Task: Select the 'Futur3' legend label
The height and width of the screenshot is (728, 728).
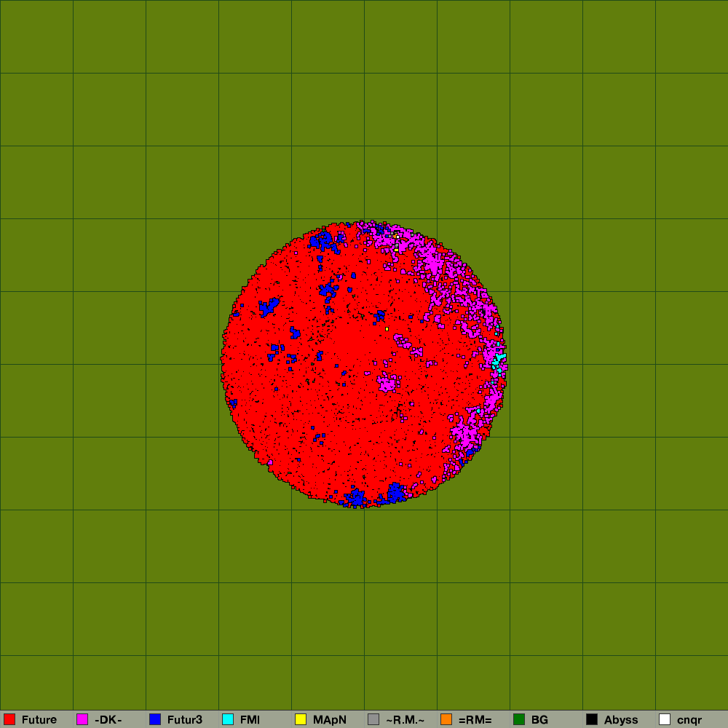Action: (x=185, y=720)
